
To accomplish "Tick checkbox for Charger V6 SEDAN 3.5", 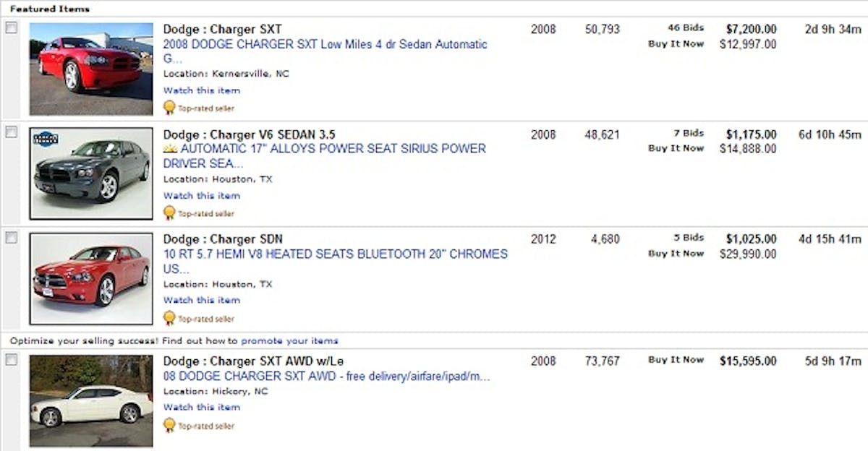I will pyautogui.click(x=12, y=132).
